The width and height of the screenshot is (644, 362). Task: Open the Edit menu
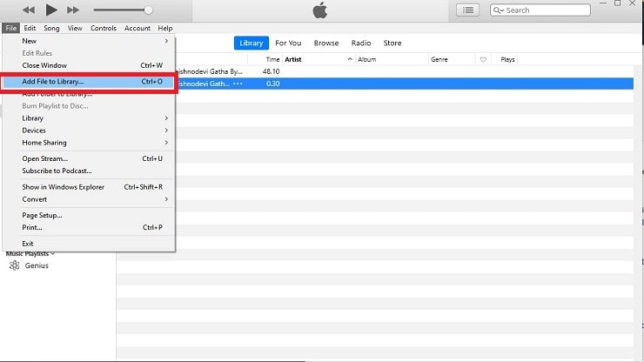(x=30, y=28)
